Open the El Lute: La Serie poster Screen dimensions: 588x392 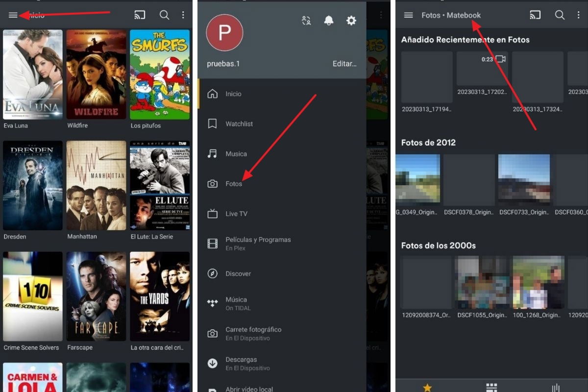click(160, 186)
